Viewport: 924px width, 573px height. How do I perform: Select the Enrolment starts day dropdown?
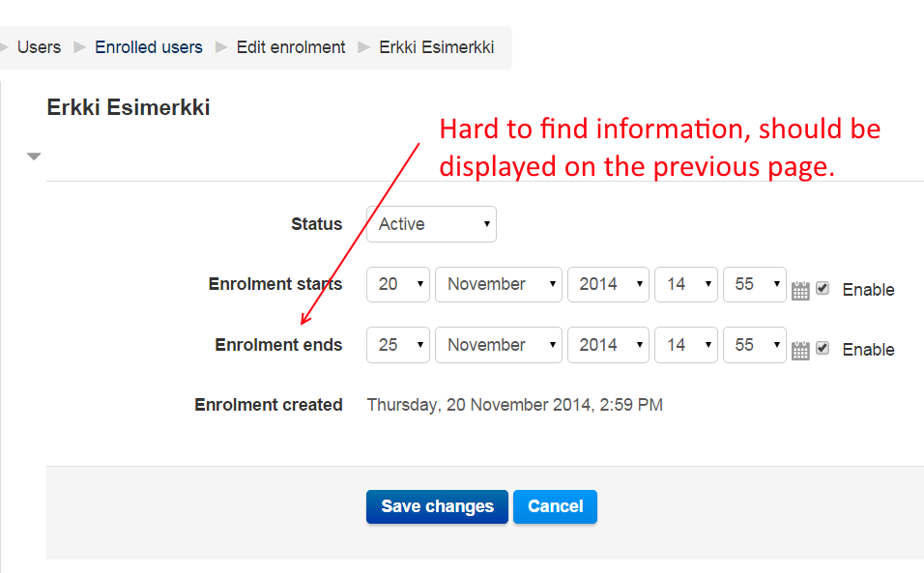point(398,284)
